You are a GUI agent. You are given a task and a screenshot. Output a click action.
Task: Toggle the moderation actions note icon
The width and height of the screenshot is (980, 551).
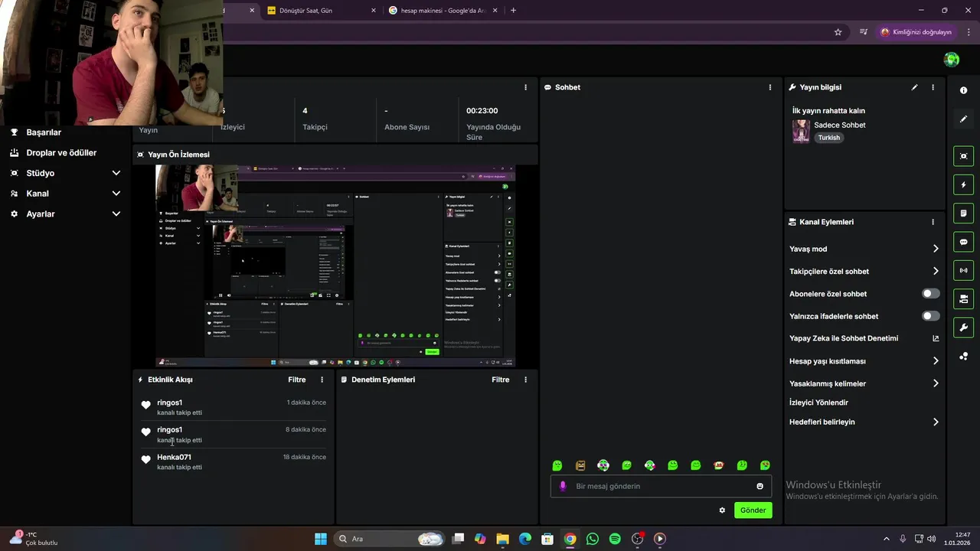963,214
